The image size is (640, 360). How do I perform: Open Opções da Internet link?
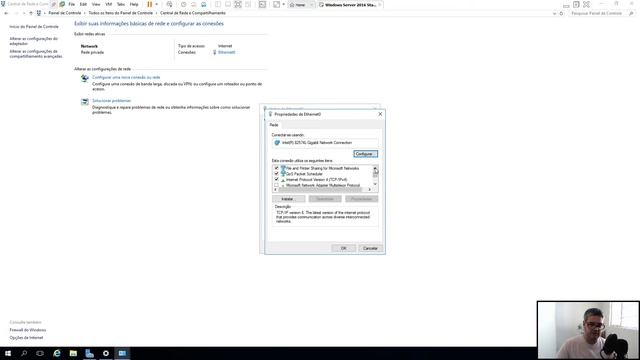click(26, 338)
